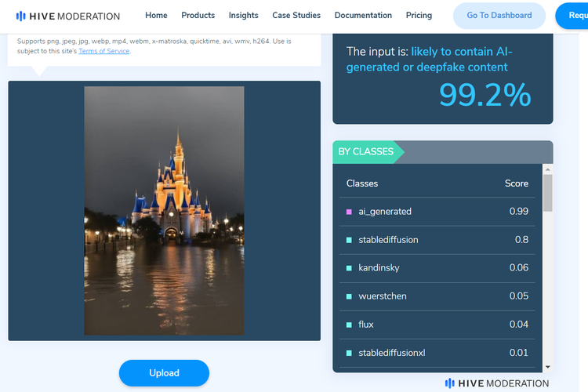Click the classes list scrollbar down arrow
The width and height of the screenshot is (588, 392).
[x=547, y=366]
